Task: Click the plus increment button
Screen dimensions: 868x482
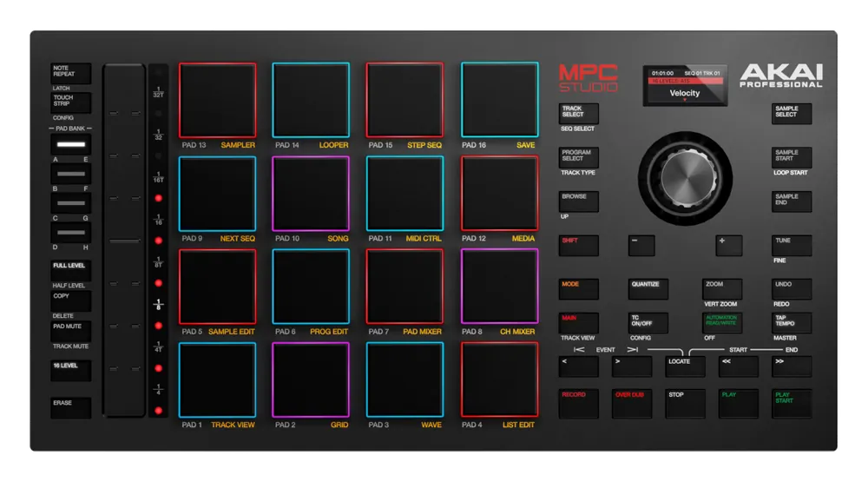Action: (729, 246)
